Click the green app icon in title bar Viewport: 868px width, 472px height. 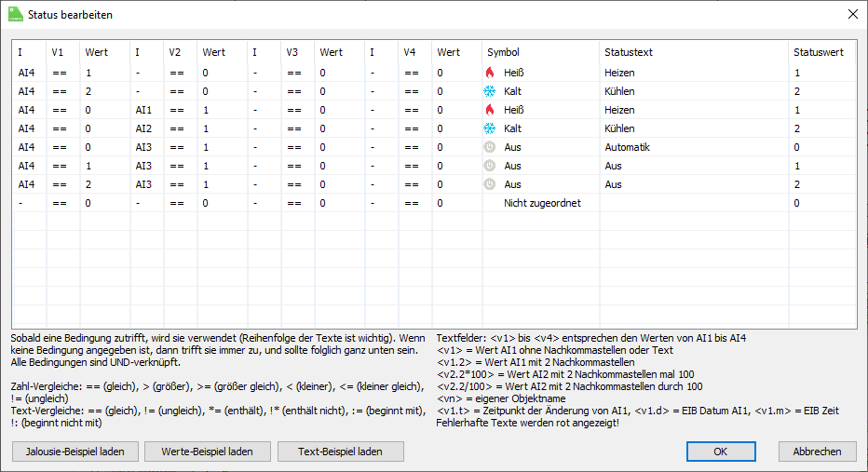pos(16,14)
